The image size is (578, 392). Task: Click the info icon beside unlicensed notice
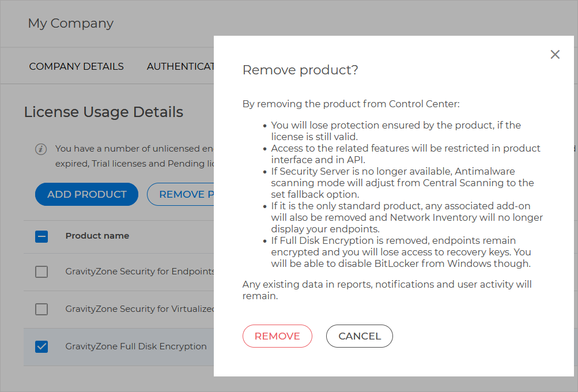tap(41, 149)
